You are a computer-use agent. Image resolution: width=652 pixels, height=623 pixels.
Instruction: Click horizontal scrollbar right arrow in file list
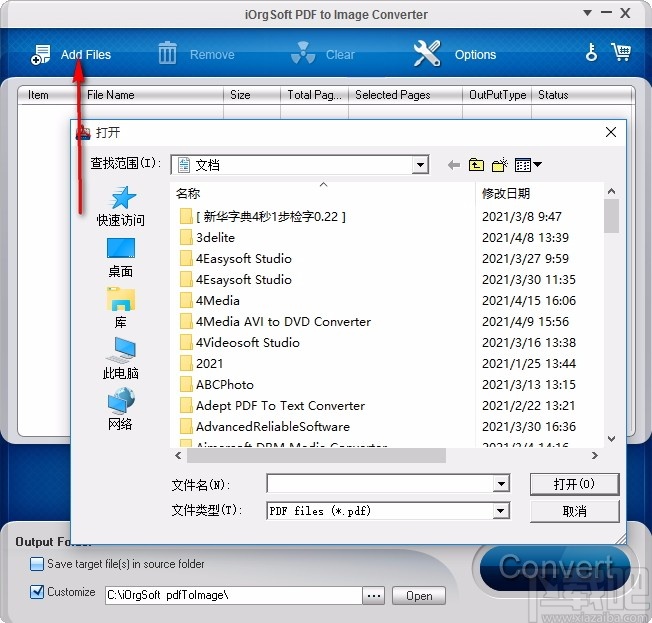point(595,455)
